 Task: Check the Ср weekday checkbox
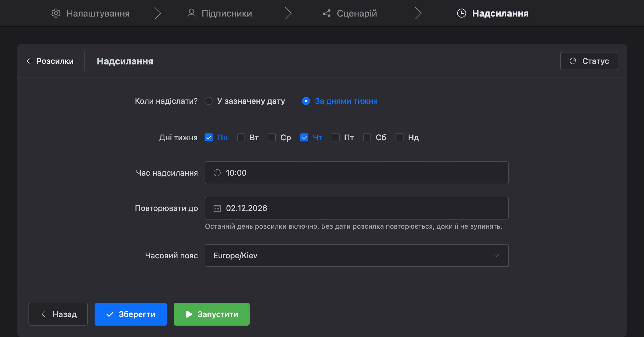(x=272, y=137)
